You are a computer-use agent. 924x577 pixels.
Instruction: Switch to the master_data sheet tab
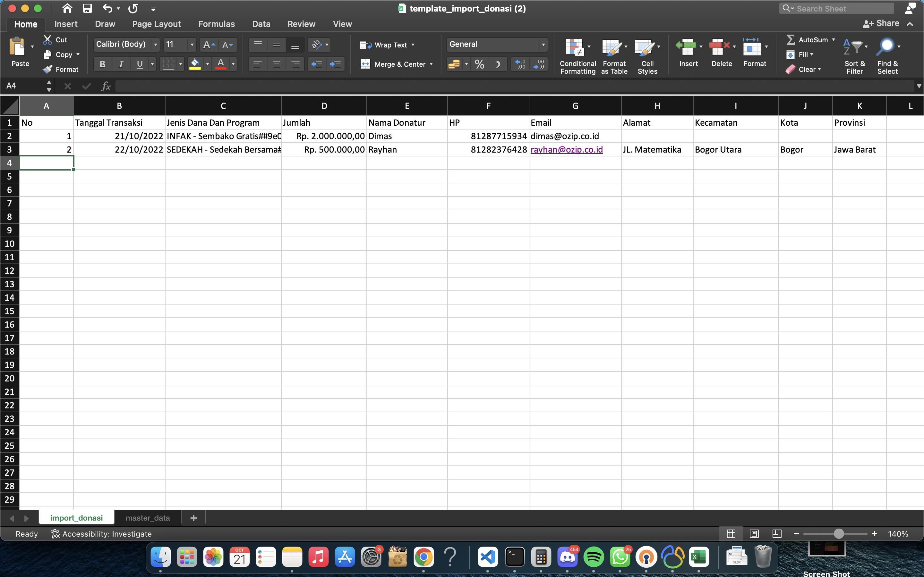tap(147, 518)
